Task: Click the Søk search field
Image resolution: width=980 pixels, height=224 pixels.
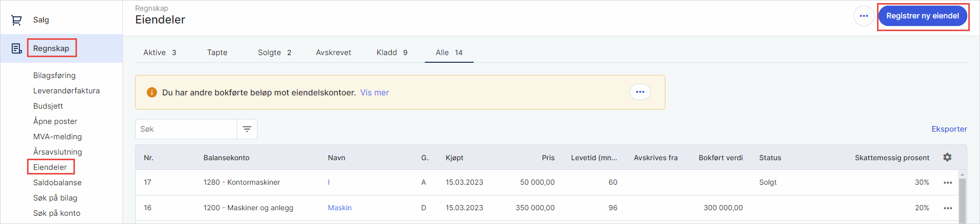Action: (x=186, y=129)
